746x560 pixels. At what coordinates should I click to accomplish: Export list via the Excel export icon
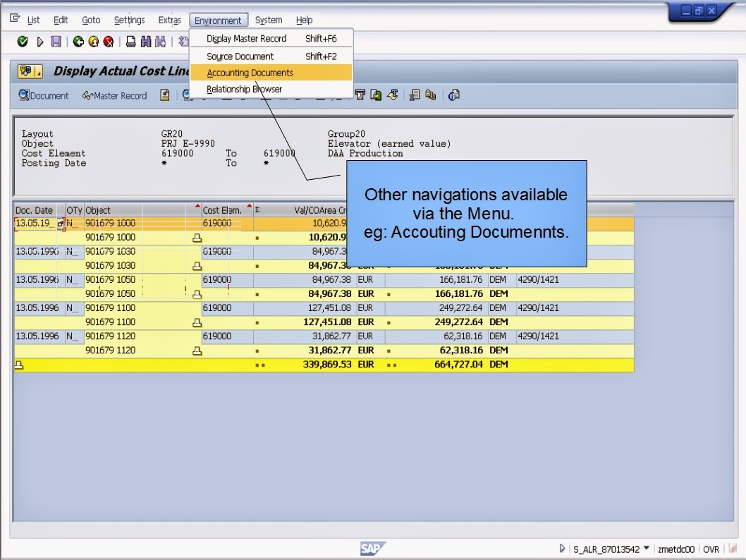(414, 95)
